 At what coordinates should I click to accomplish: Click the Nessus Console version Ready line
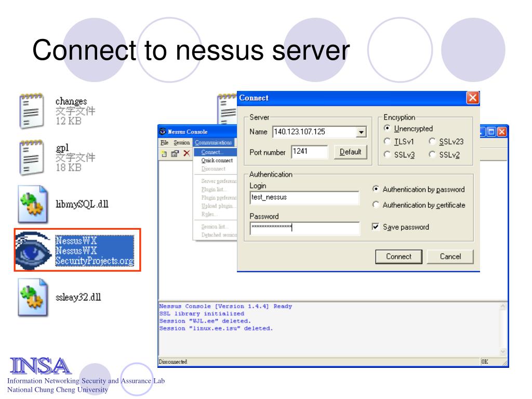tap(225, 307)
